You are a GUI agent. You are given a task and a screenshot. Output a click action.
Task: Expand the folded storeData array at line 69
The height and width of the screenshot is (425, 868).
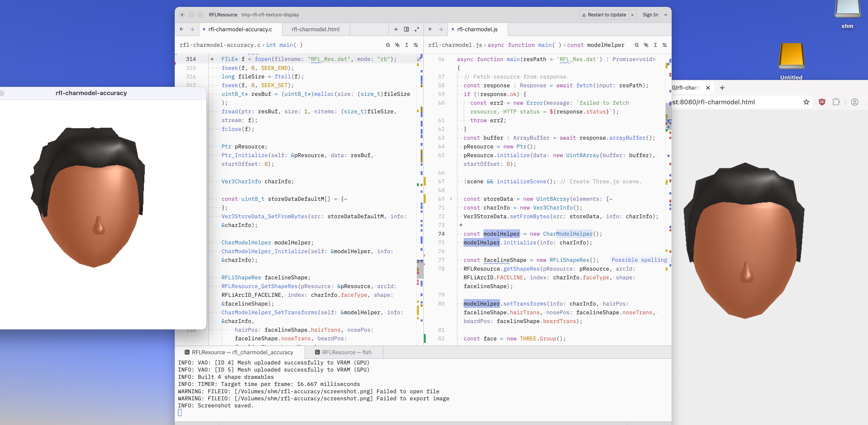pos(451,199)
